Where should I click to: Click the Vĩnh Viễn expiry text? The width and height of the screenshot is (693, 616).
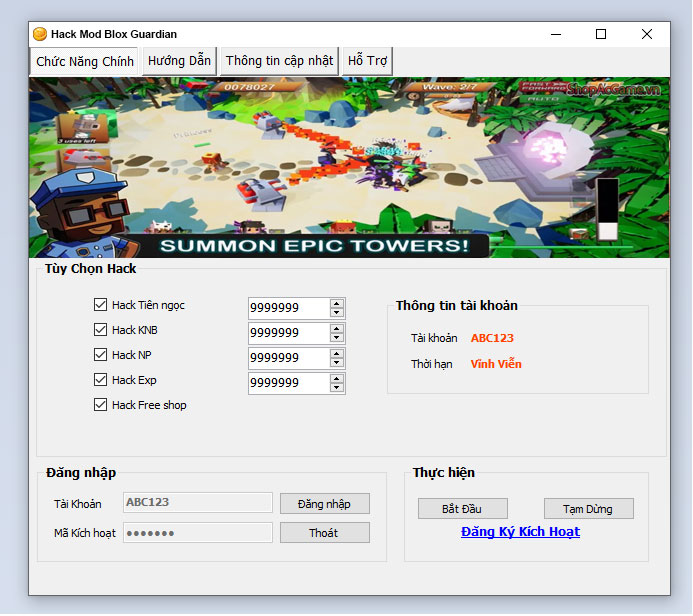tap(496, 364)
